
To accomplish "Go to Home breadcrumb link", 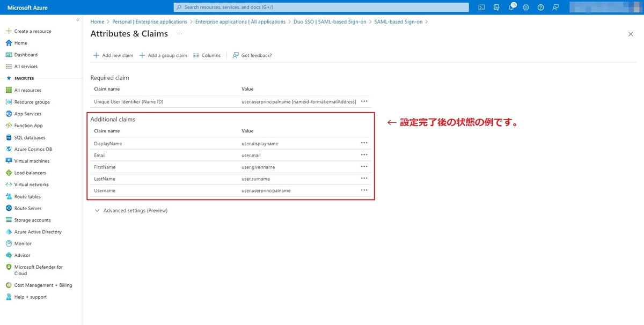I will tap(97, 22).
